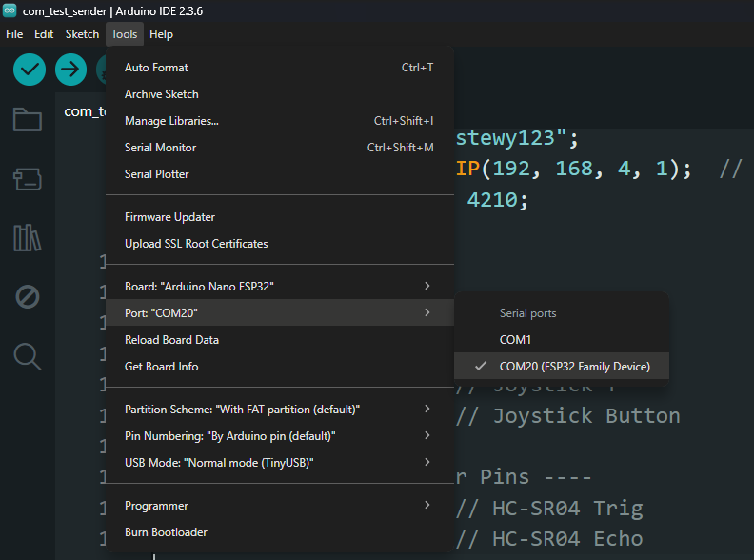Click the Arduino IDE logo in title bar
The width and height of the screenshot is (754, 560).
pos(10,10)
